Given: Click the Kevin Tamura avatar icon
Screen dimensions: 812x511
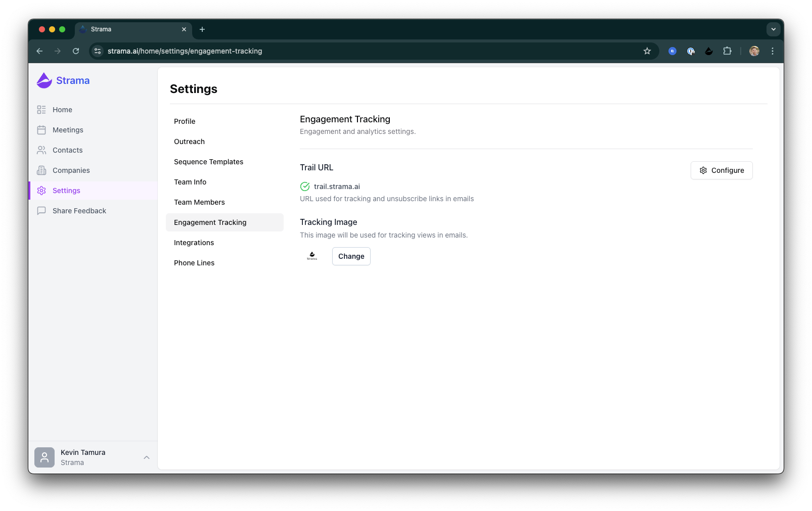Looking at the screenshot, I should point(44,457).
